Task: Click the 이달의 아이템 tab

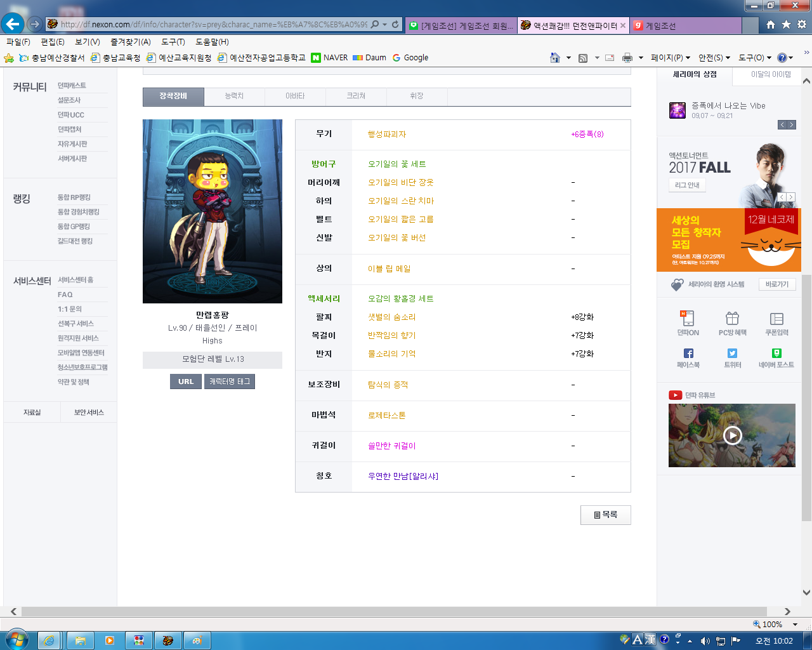Action: pyautogui.click(x=771, y=75)
